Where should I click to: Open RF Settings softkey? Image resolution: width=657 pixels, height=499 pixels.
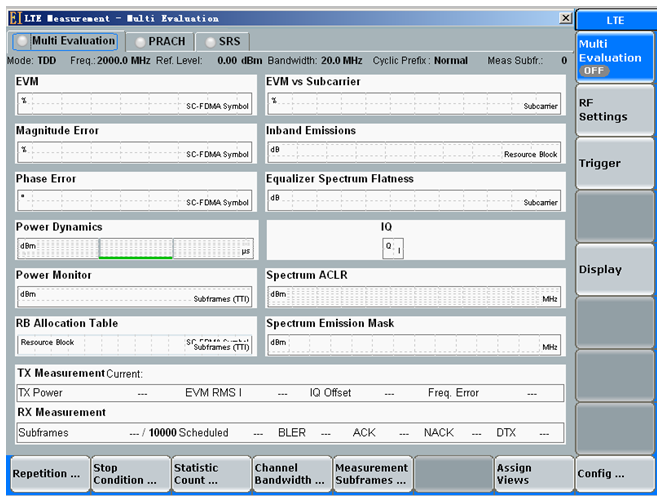tap(614, 110)
